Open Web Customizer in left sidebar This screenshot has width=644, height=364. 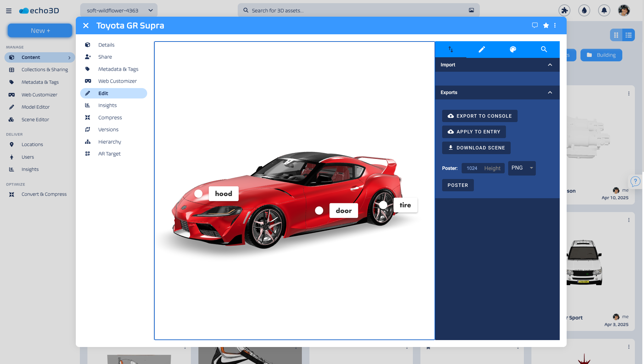[40, 95]
